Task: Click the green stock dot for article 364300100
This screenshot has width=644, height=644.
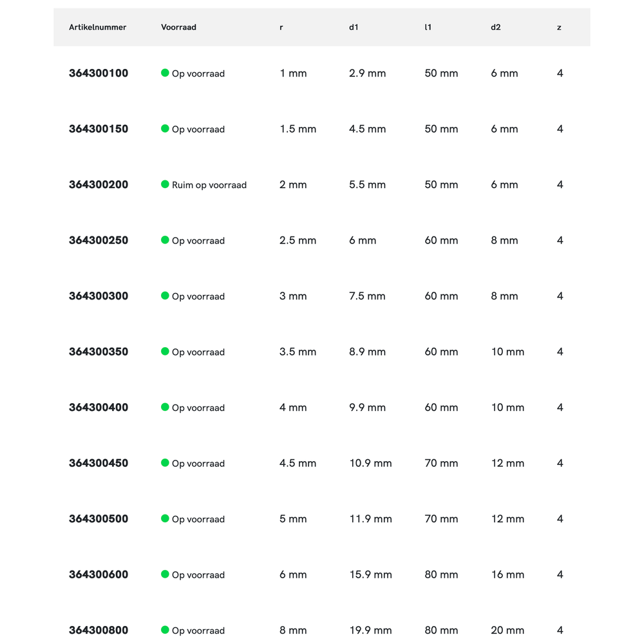Action: (x=165, y=73)
